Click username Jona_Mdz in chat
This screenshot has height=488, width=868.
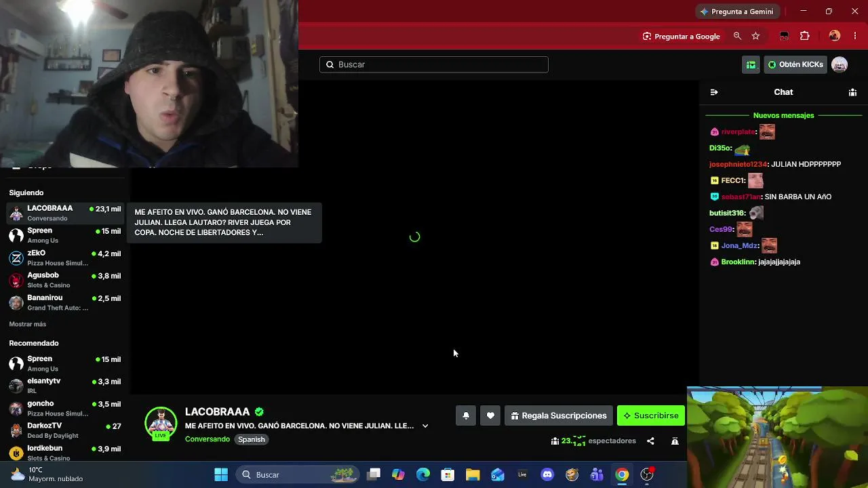739,245
